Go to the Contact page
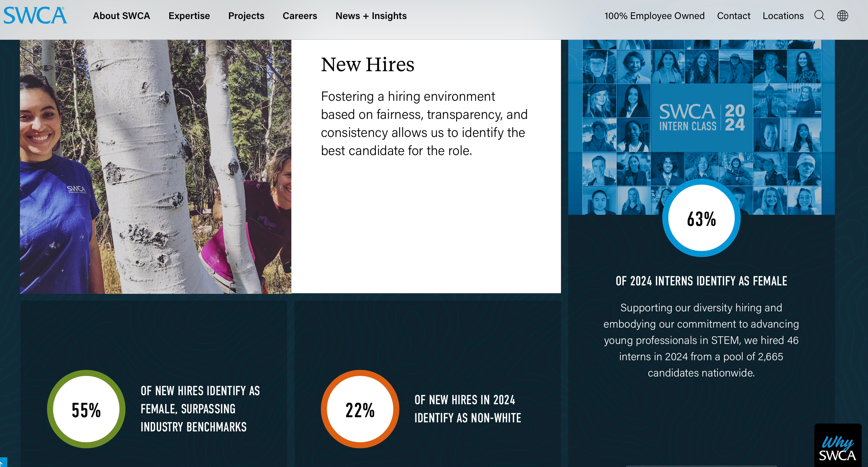The image size is (868, 467). [x=733, y=16]
